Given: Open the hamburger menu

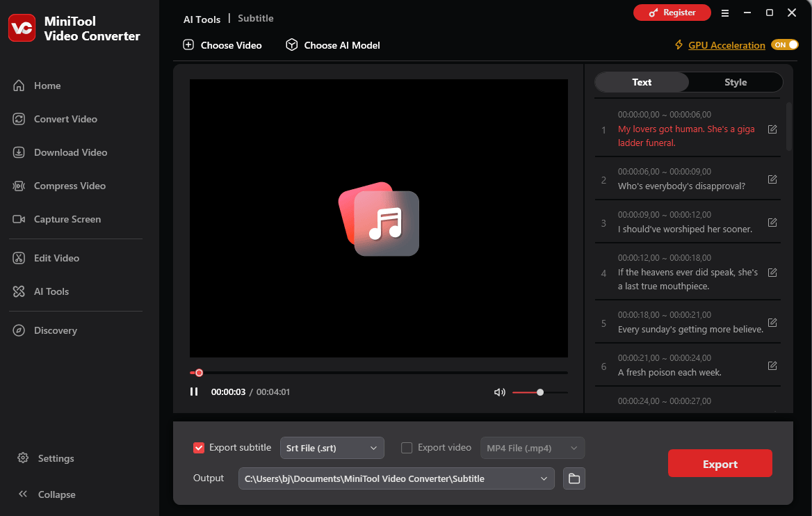Looking at the screenshot, I should [725, 13].
